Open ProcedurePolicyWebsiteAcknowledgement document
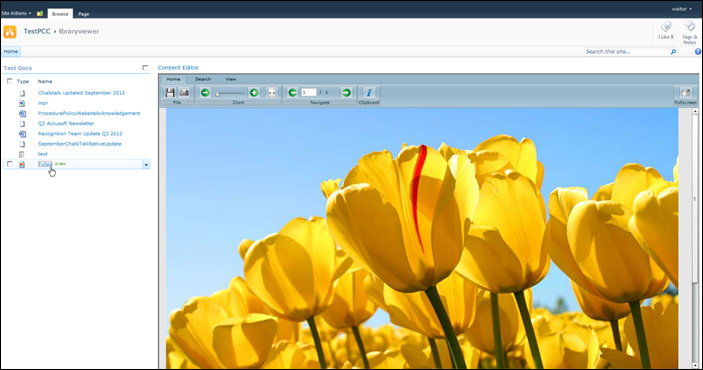The image size is (703, 370). coord(89,113)
